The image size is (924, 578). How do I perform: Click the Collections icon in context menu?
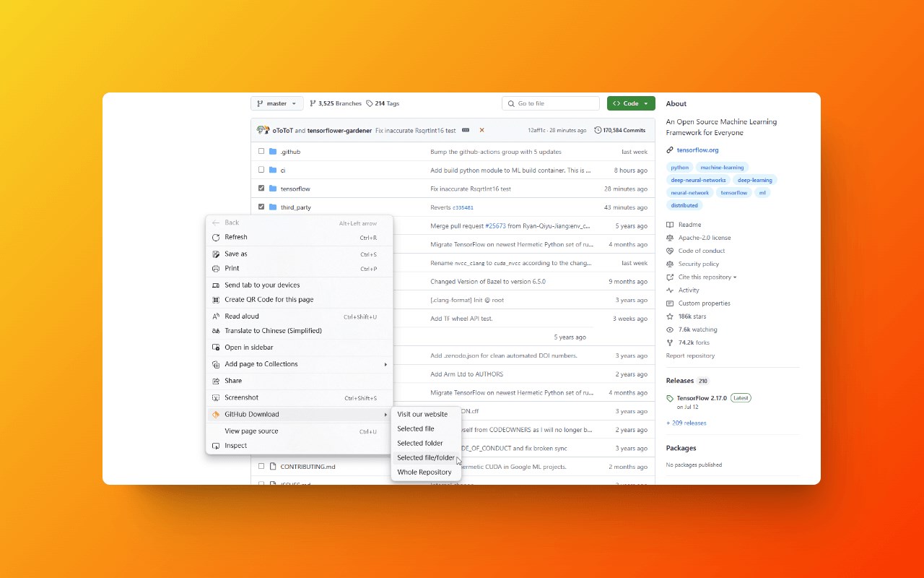216,364
